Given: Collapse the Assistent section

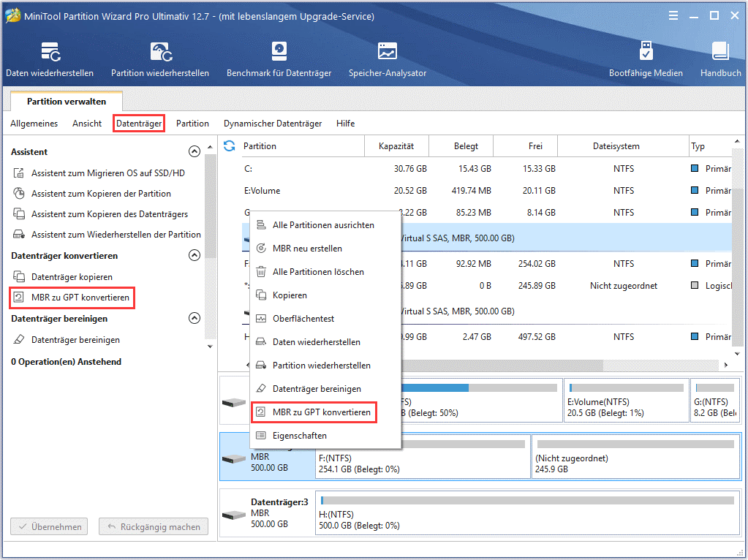Looking at the screenshot, I should pyautogui.click(x=194, y=152).
